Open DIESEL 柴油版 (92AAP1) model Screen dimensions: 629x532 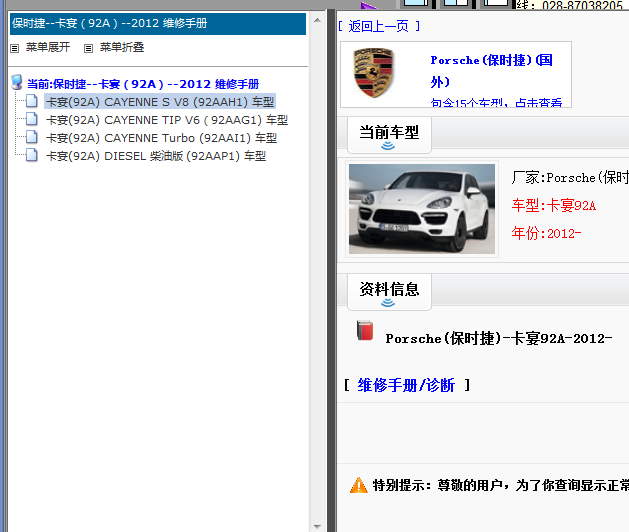click(156, 156)
